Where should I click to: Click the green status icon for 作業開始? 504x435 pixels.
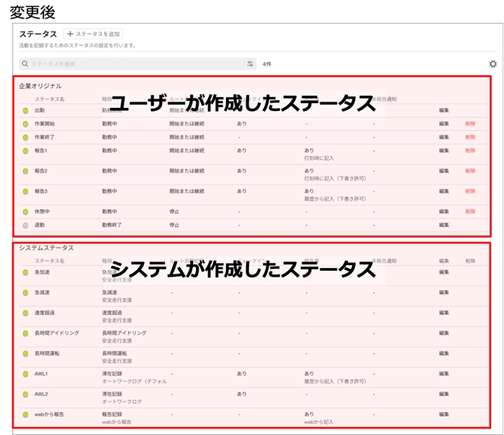pyautogui.click(x=25, y=124)
